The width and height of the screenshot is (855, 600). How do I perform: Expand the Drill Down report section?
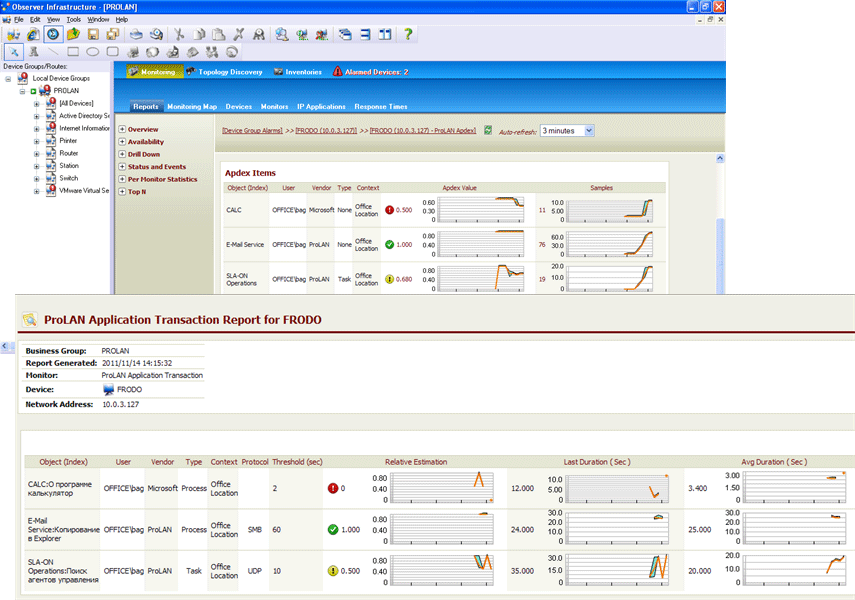point(122,154)
